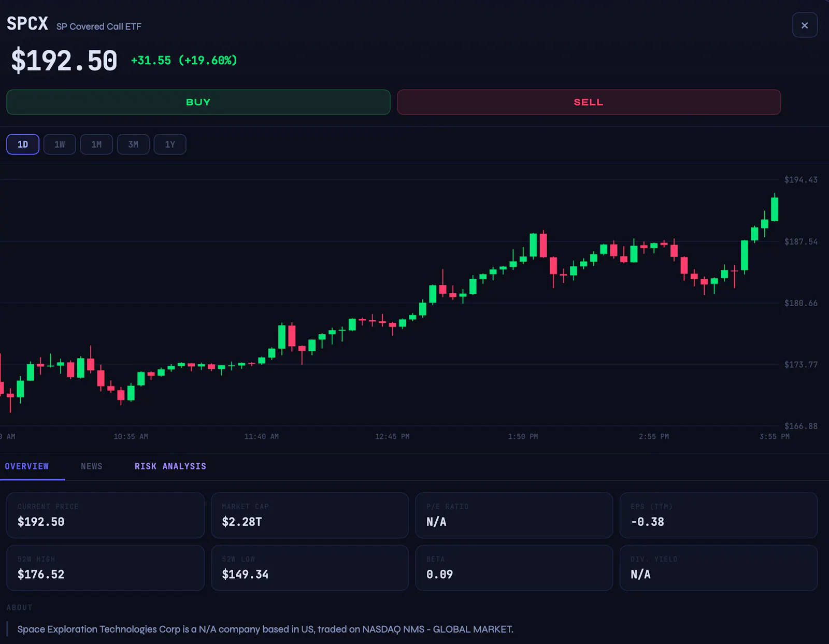Click the red SELL button
The image size is (829, 644).
589,102
